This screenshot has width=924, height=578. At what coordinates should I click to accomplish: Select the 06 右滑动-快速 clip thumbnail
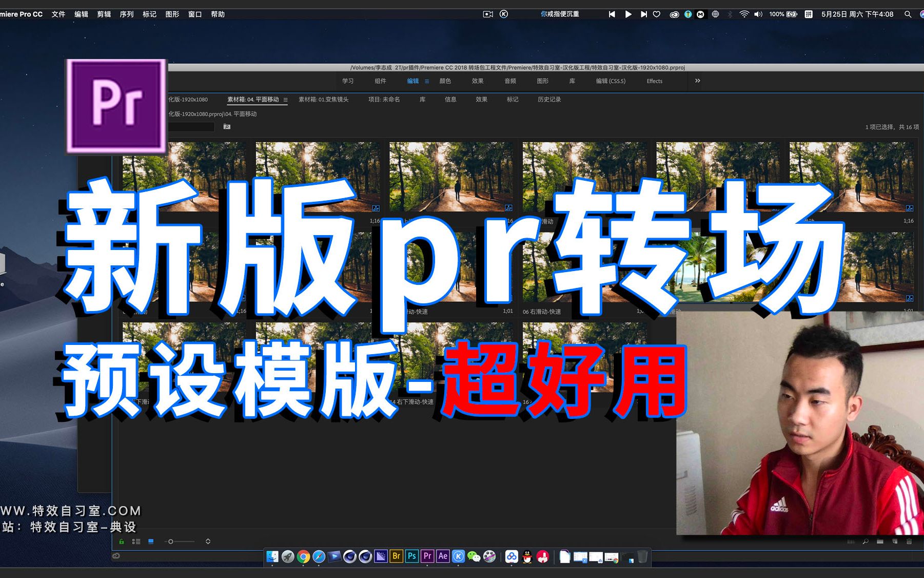584,267
